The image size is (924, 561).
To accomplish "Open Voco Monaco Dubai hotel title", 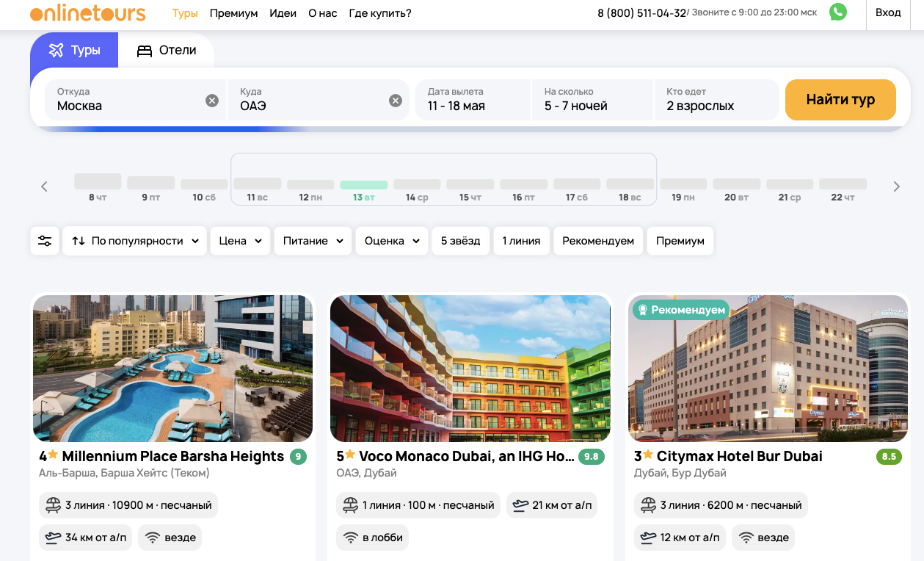I will coord(455,457).
